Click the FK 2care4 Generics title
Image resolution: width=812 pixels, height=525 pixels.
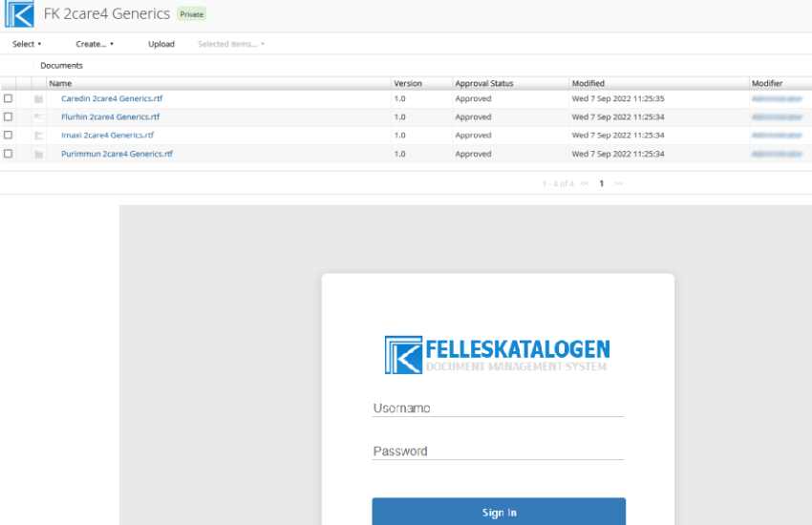coord(107,13)
